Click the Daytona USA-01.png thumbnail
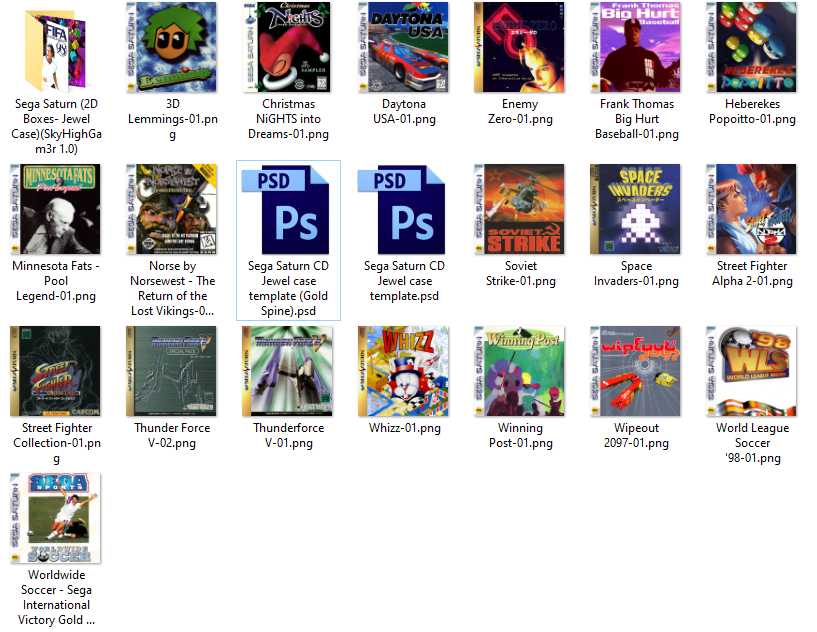817x632 pixels. coord(404,47)
